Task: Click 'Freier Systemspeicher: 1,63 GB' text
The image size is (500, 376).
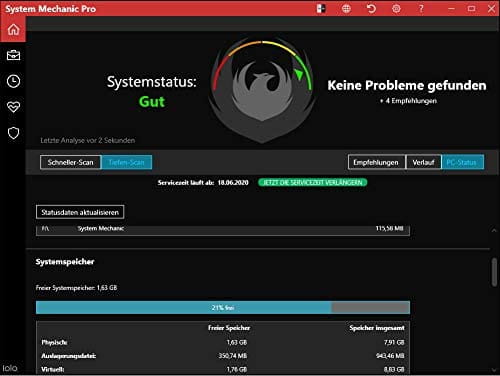Action: pos(76,288)
